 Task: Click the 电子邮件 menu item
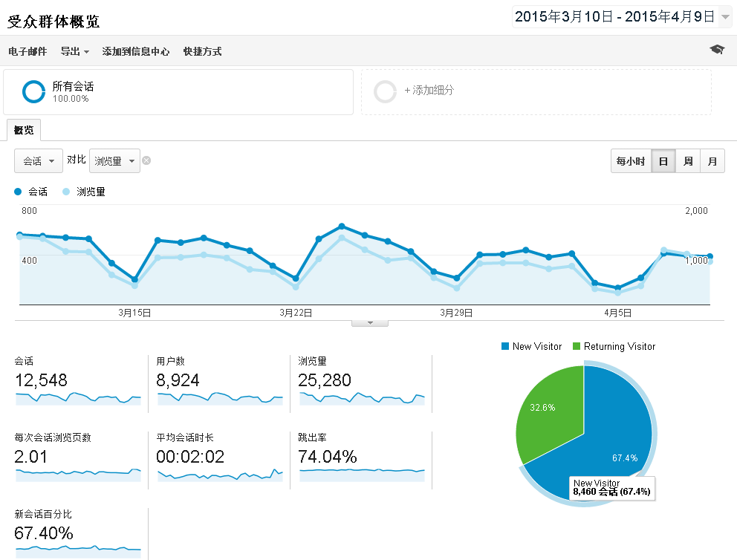pyautogui.click(x=27, y=51)
